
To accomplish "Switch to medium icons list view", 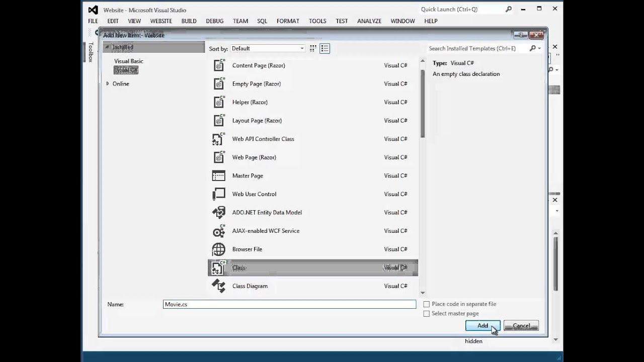I will point(325,48).
